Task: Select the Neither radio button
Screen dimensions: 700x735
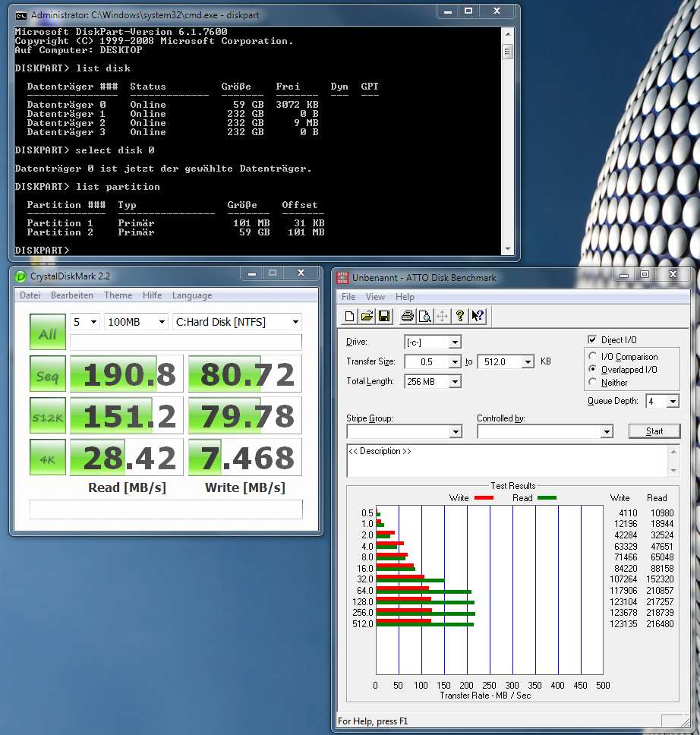Action: (593, 383)
